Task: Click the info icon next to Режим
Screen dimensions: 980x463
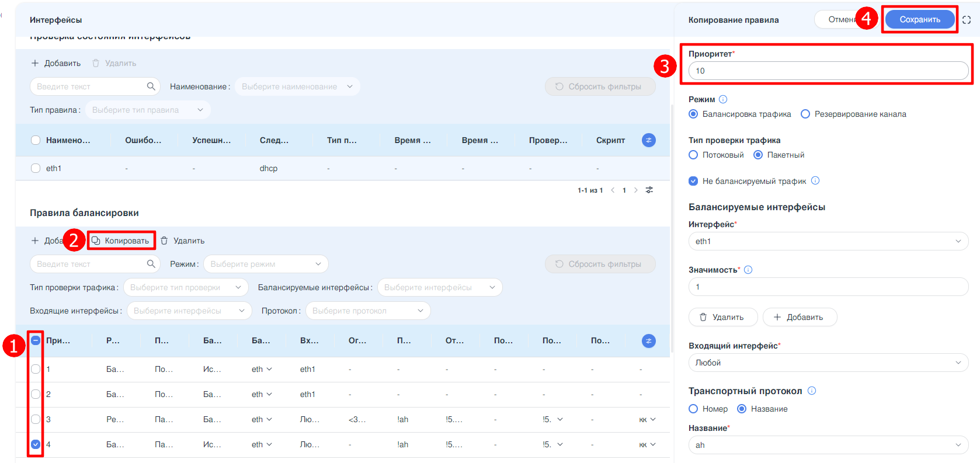Action: [x=723, y=99]
